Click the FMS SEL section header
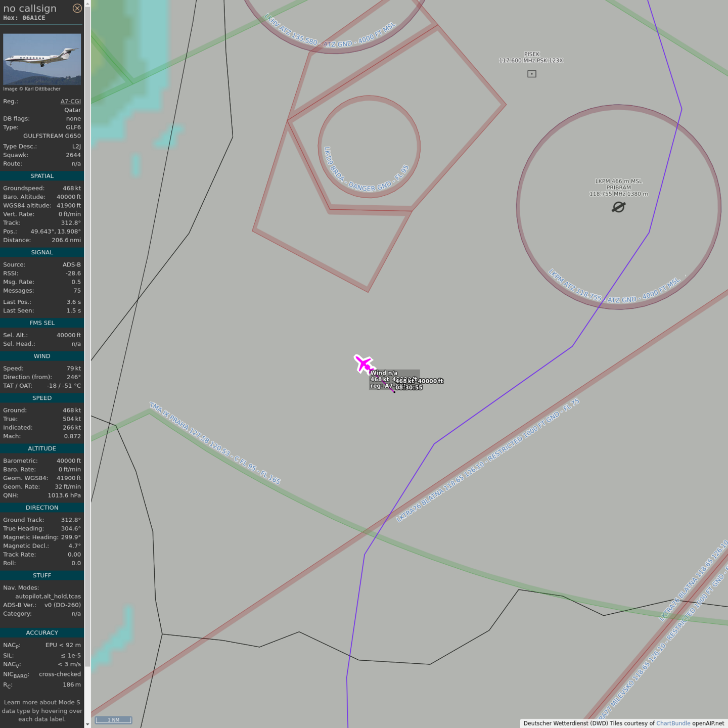This screenshot has height=728, width=728. tap(42, 323)
